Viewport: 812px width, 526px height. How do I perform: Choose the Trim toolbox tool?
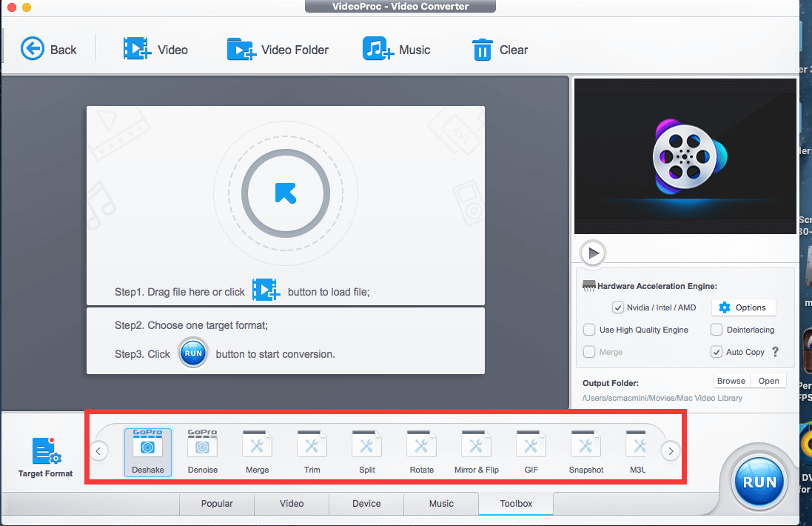[312, 451]
